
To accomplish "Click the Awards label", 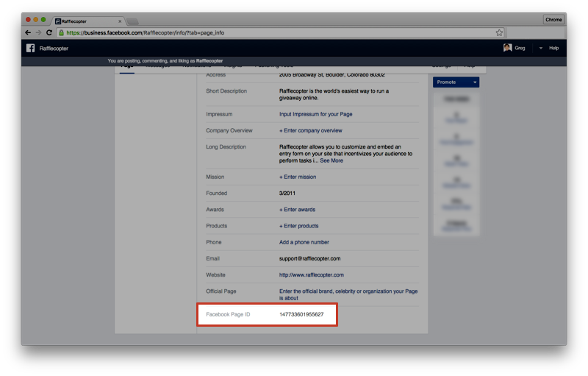I will 215,210.
